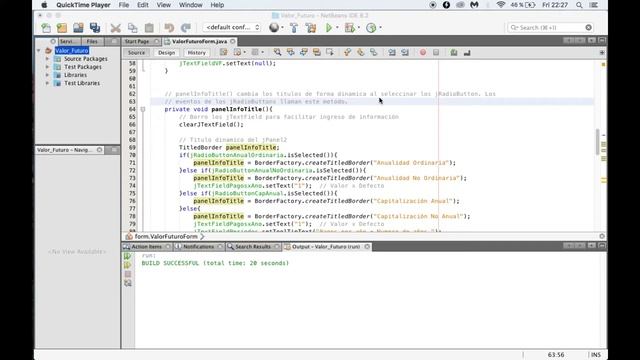Click the Paste clipboard icon
This screenshot has width=640, height=360.
coord(149,28)
